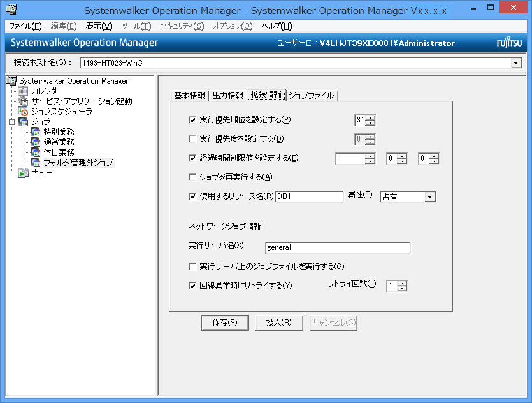Select ジョブスケジューラ in the tree

click(x=62, y=112)
